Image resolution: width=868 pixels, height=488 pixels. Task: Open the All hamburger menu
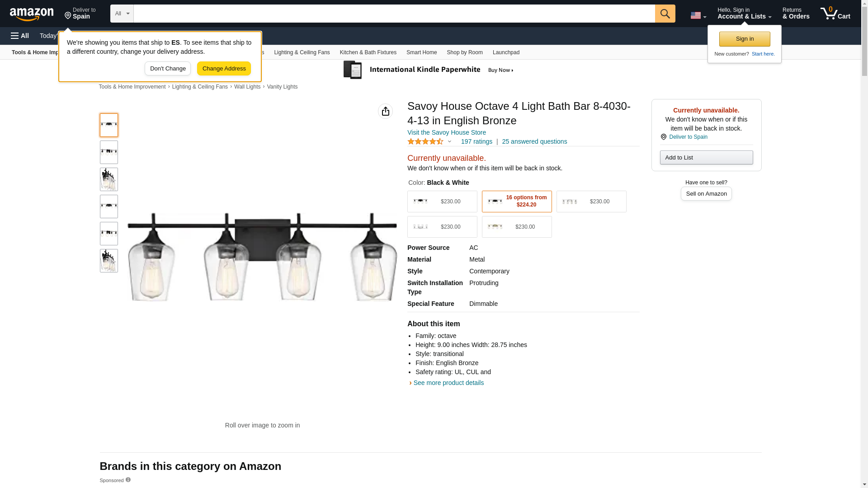point(20,36)
